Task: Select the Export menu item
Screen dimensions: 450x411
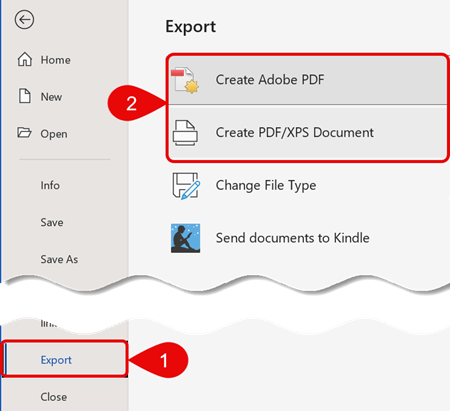Action: (x=65, y=359)
